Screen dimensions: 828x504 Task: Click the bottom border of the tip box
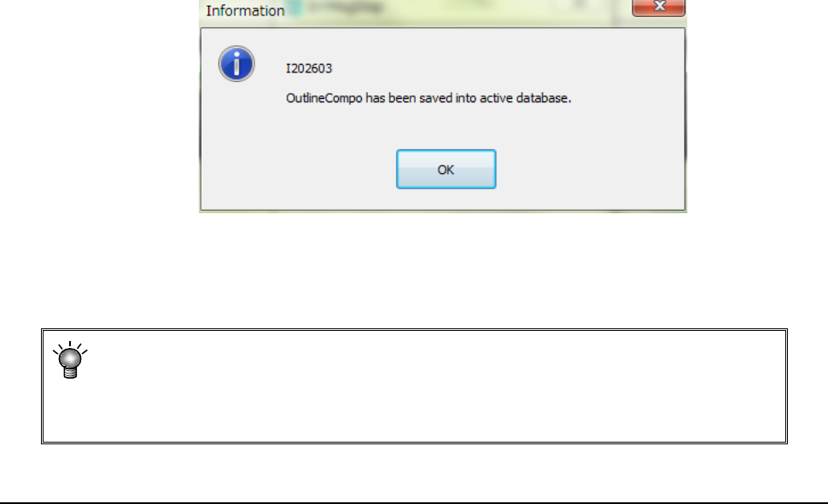[415, 443]
